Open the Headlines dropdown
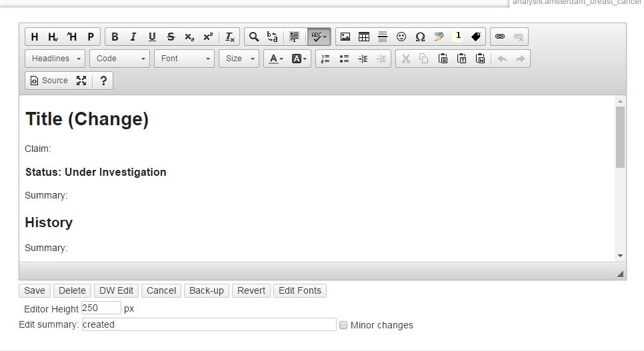The width and height of the screenshot is (644, 351). [55, 59]
